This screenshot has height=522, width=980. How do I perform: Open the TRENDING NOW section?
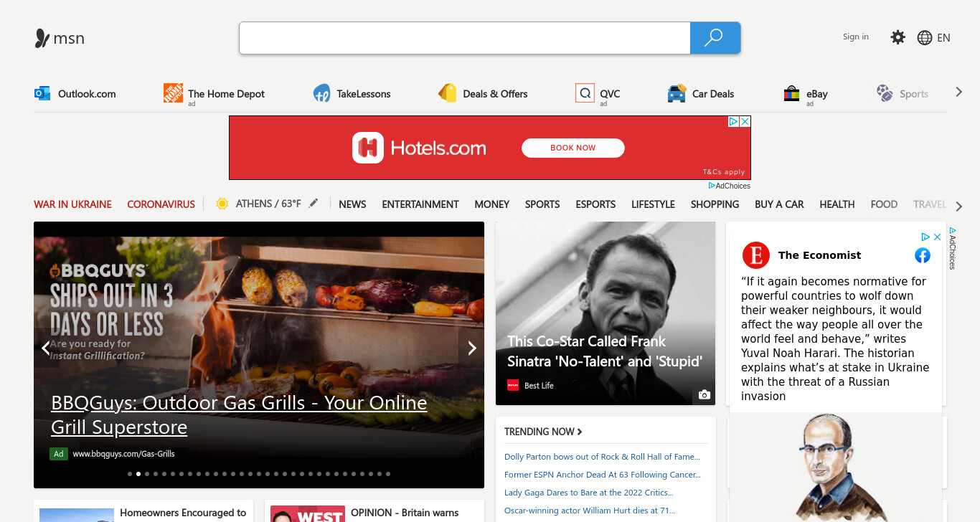[543, 432]
